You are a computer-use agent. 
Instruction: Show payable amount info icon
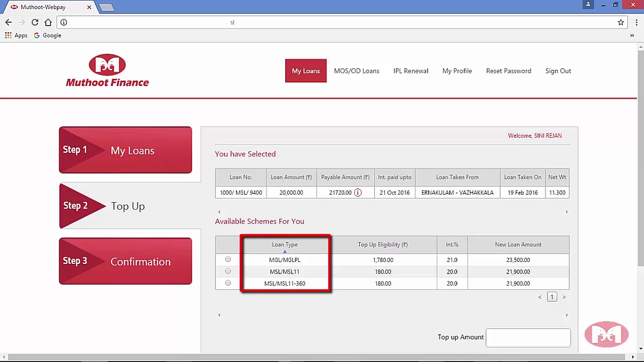(358, 193)
